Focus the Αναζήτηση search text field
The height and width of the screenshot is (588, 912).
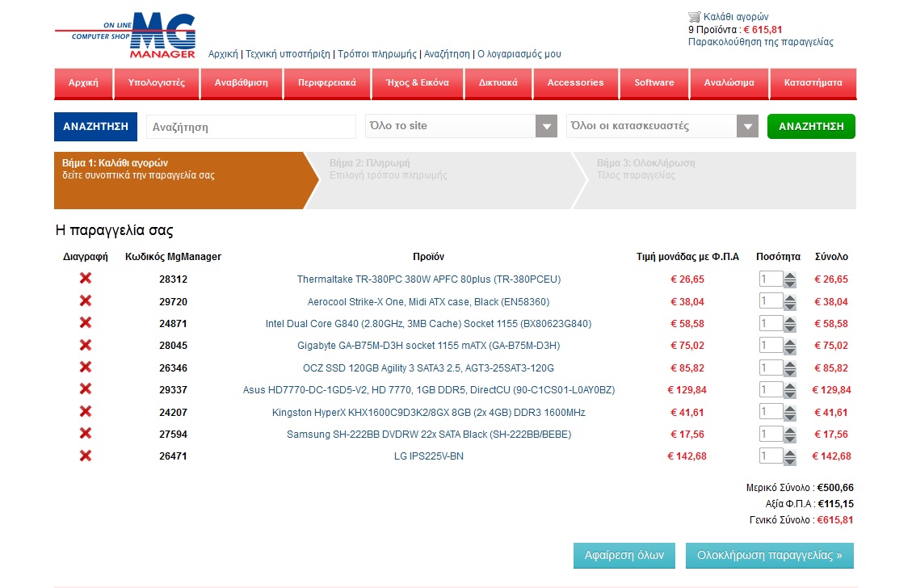(250, 127)
